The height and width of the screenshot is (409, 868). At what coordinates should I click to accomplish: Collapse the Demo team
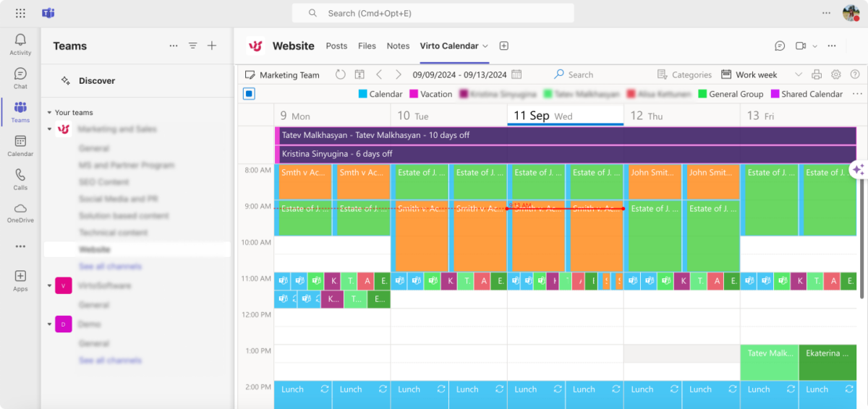(49, 324)
